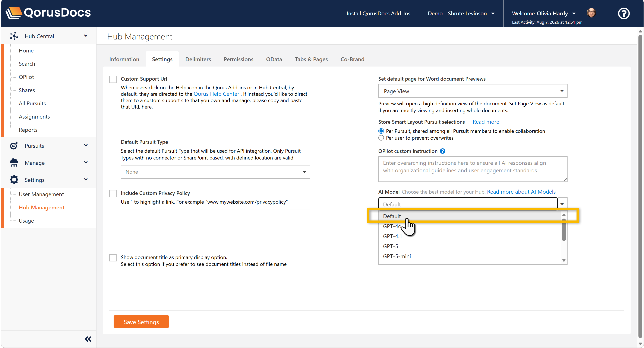
Task: Tick the Include Custom Privacy Policy checkbox
Action: coord(113,193)
